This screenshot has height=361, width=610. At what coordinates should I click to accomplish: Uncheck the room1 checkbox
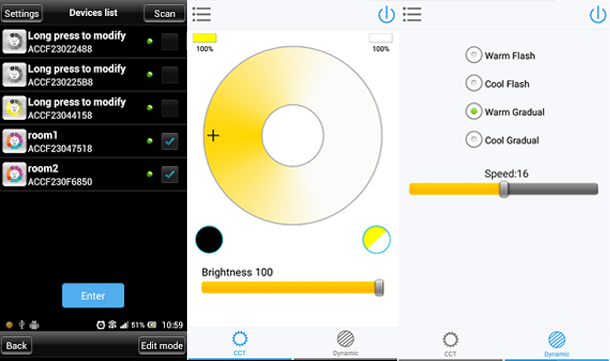click(x=170, y=141)
